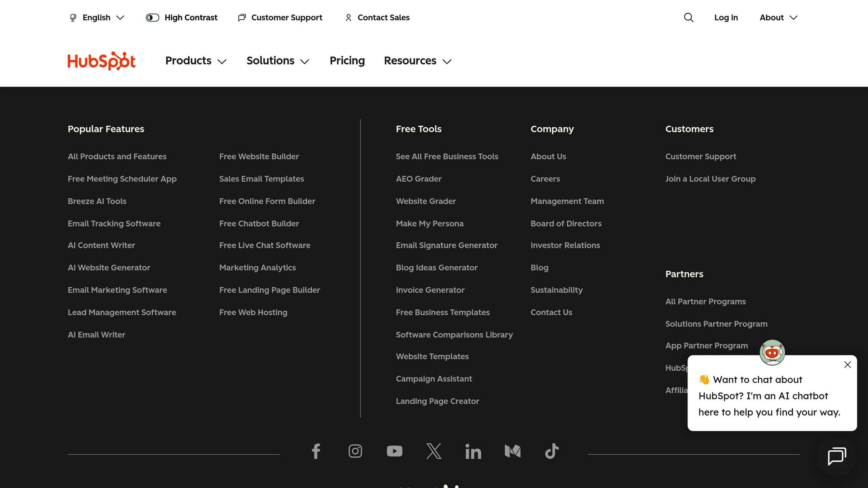Toggle the High Contrast switch
Screen dimensions: 868x488
[x=153, y=17]
